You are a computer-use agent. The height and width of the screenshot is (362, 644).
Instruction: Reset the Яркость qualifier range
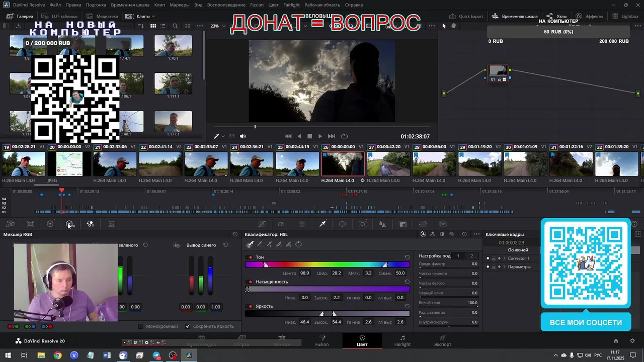(x=407, y=306)
